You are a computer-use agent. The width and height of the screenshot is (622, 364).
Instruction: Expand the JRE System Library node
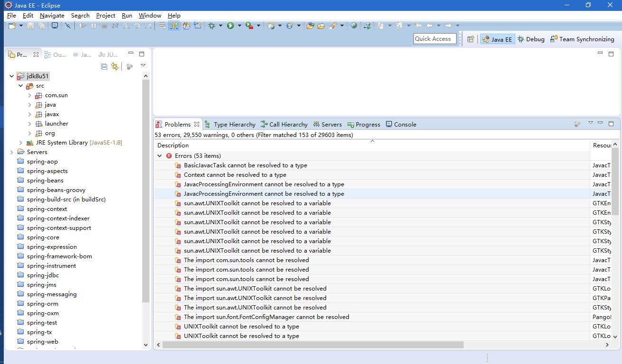(x=20, y=143)
